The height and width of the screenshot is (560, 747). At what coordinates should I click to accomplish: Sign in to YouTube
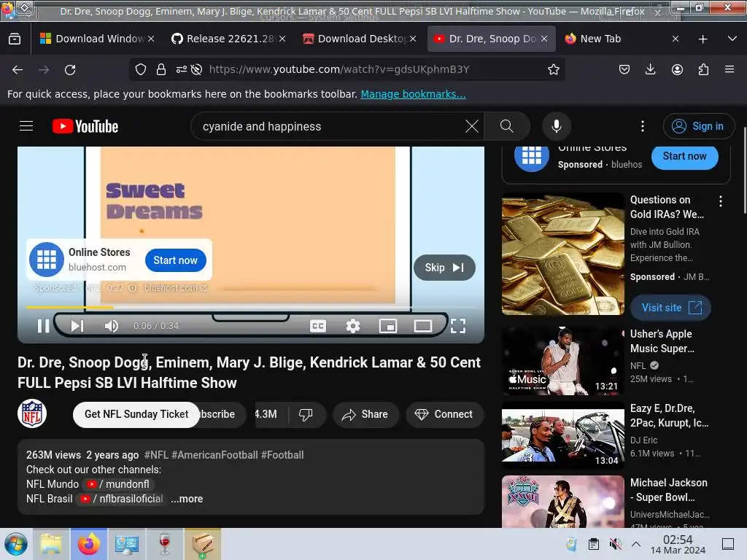coord(698,126)
